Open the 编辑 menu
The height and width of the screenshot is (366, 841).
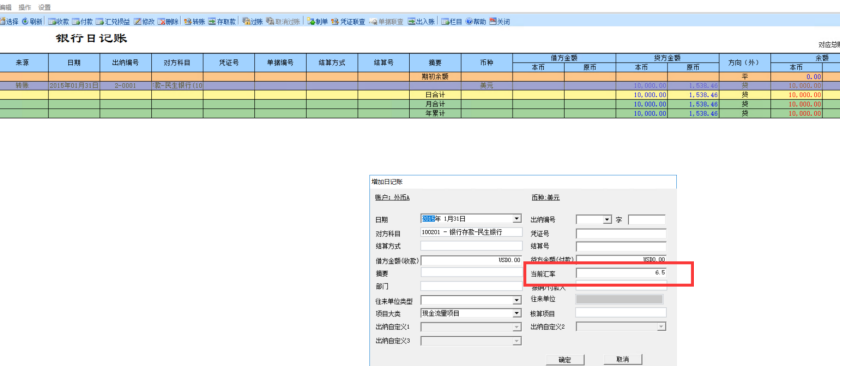(5, 8)
